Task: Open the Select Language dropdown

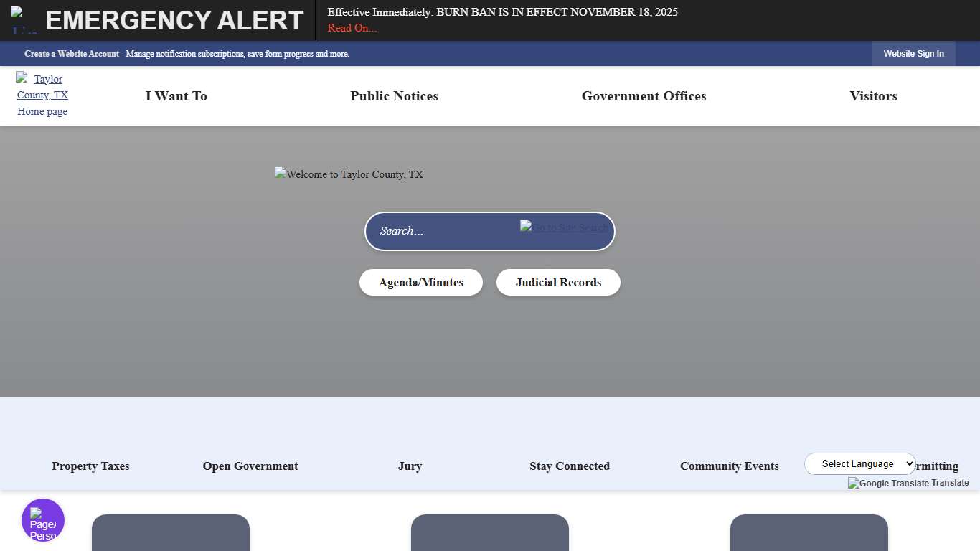Action: 859,463
